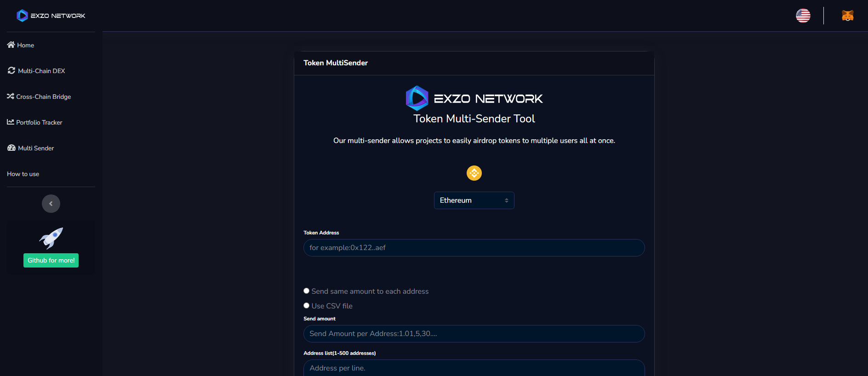Open the US flag language selector
The width and height of the screenshot is (868, 376).
point(803,16)
